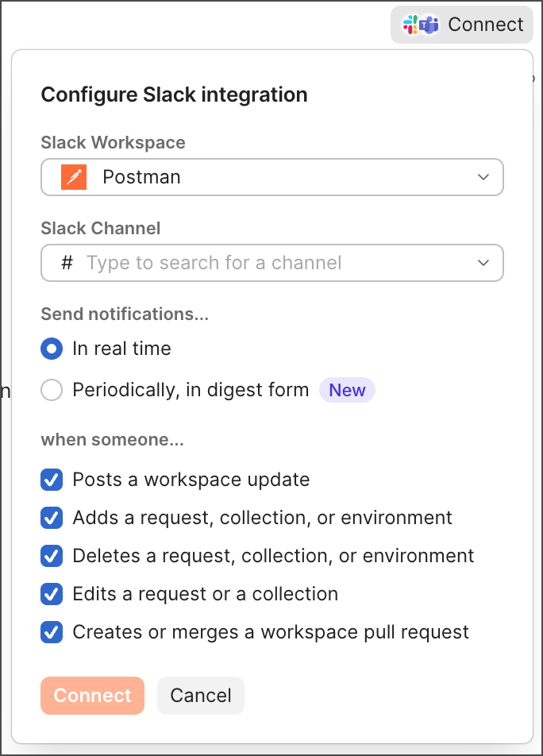Click the hash symbol in channel field
The image size is (543, 756).
point(67,263)
